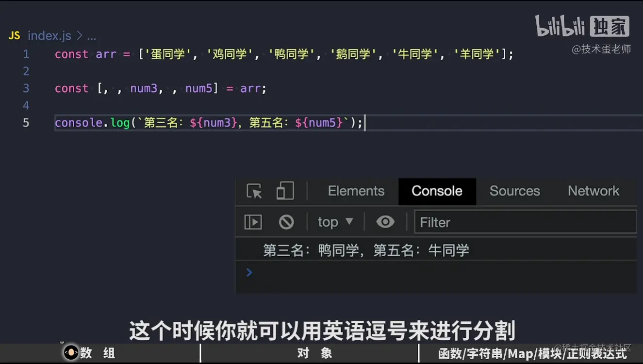This screenshot has width=643, height=364.
Task: Switch to the Elements tab
Action: (x=356, y=191)
